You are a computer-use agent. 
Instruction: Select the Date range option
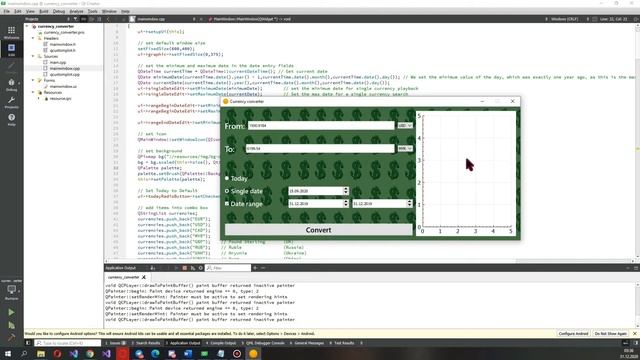pyautogui.click(x=227, y=204)
